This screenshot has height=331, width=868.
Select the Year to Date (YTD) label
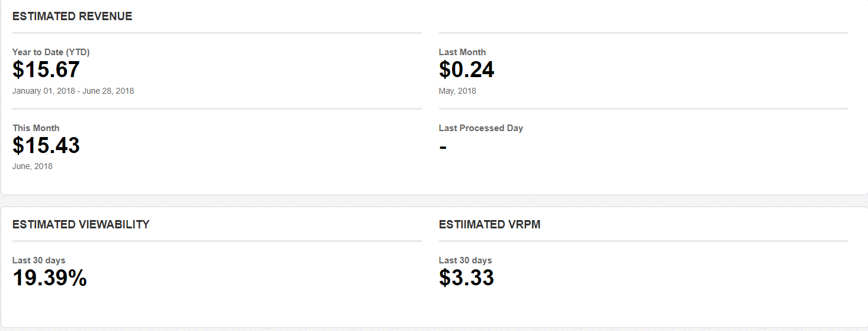51,52
